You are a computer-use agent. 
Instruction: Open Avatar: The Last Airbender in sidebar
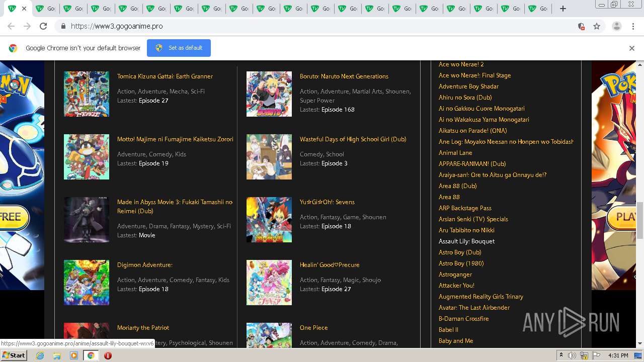pos(474,308)
